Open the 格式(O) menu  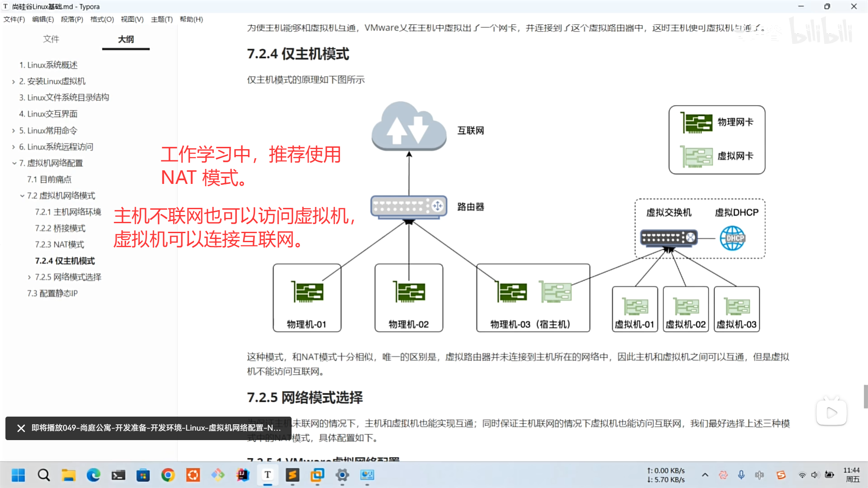[x=102, y=19]
